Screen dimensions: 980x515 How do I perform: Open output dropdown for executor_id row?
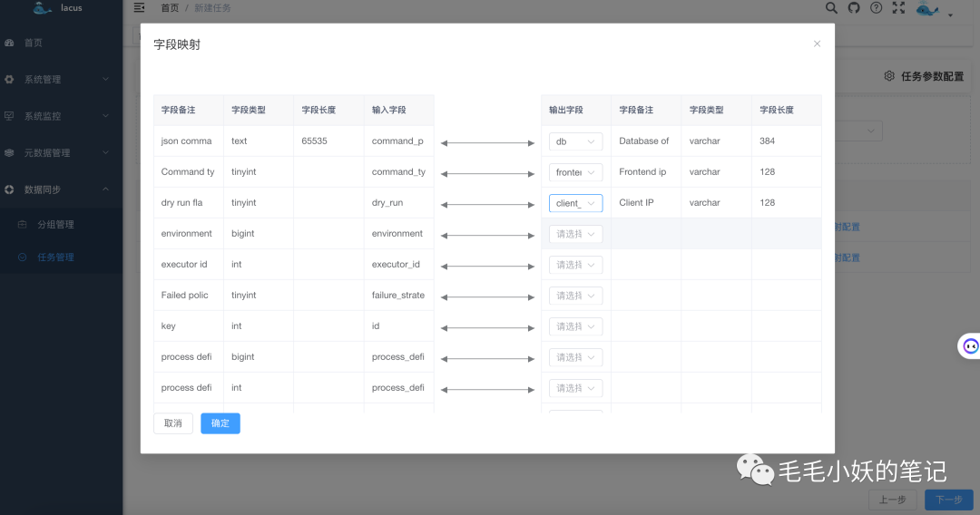[575, 265]
